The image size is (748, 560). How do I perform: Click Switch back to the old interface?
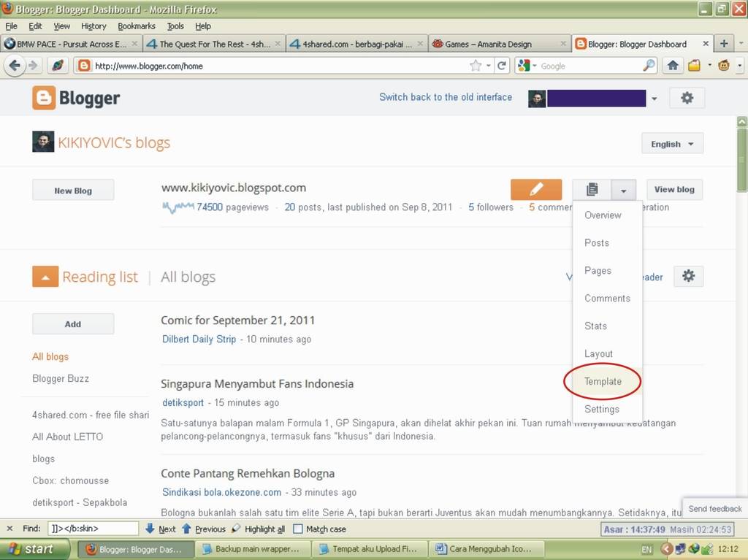(x=446, y=97)
